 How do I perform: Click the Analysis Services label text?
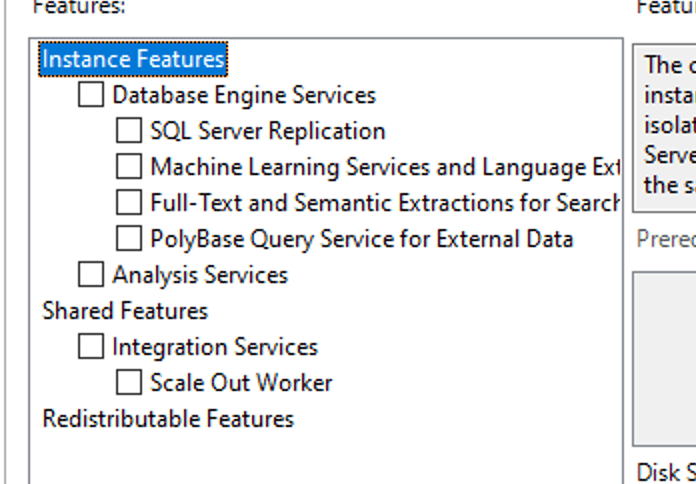[x=200, y=274]
